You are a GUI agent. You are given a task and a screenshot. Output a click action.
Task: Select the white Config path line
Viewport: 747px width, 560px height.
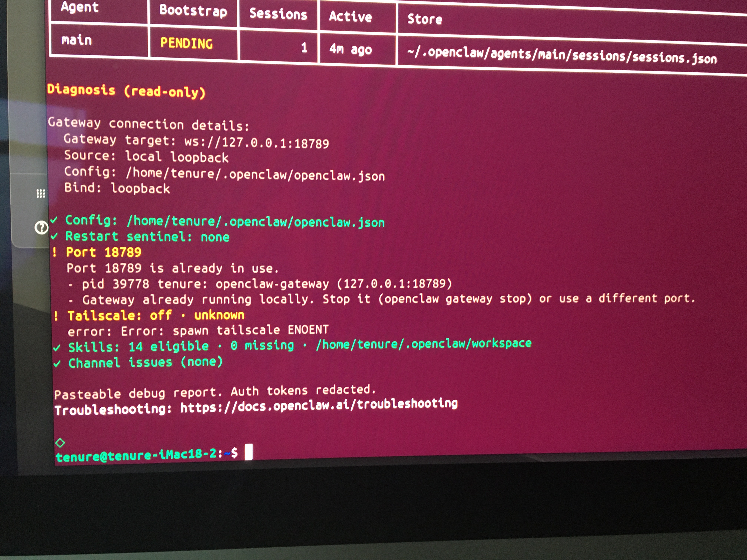tap(225, 174)
